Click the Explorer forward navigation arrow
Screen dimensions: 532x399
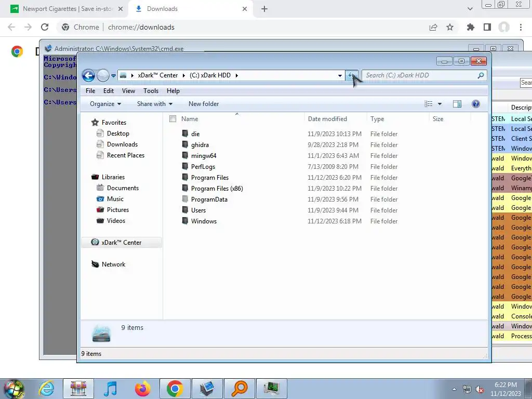click(103, 75)
